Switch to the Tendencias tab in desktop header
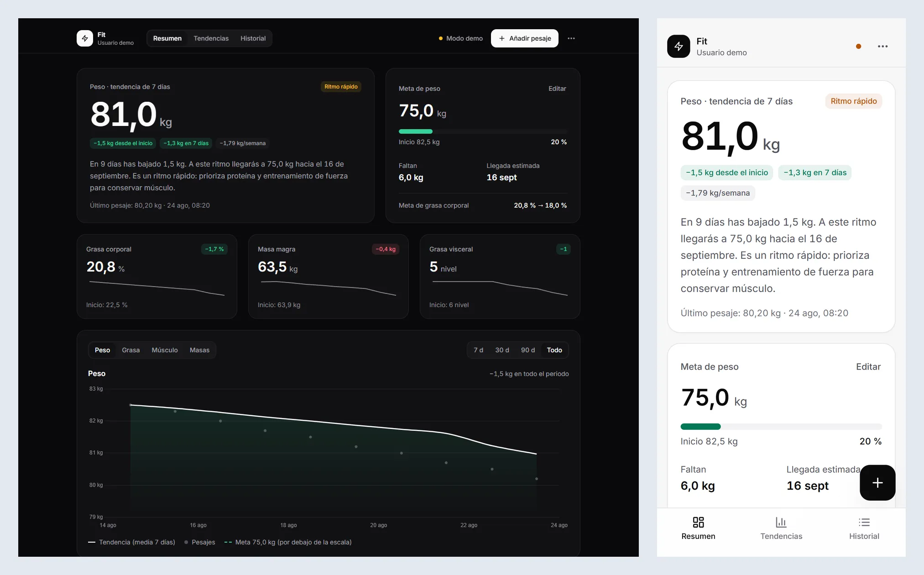This screenshot has width=924, height=575. (x=211, y=38)
